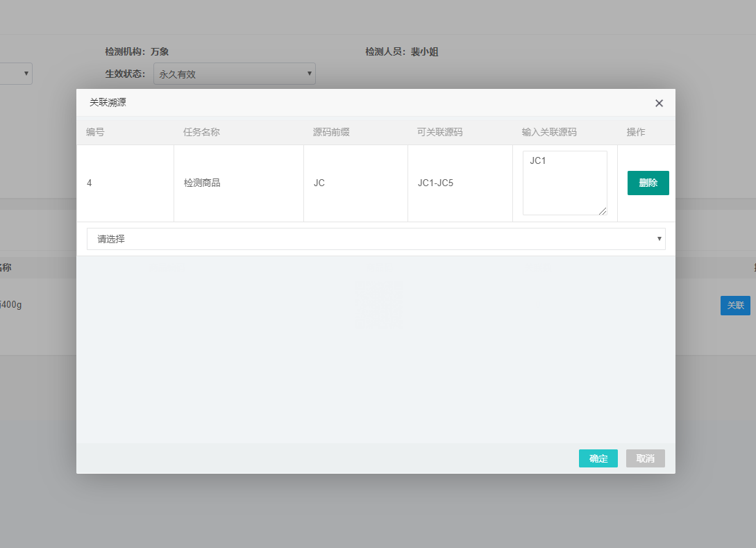Click the textarea containing JC1
This screenshot has height=548, width=756.
[x=564, y=182]
